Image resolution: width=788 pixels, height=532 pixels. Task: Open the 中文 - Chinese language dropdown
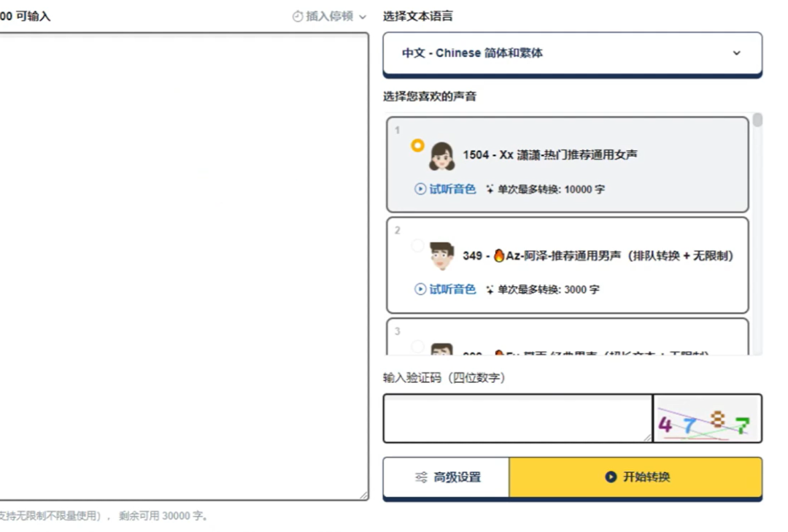(573, 53)
